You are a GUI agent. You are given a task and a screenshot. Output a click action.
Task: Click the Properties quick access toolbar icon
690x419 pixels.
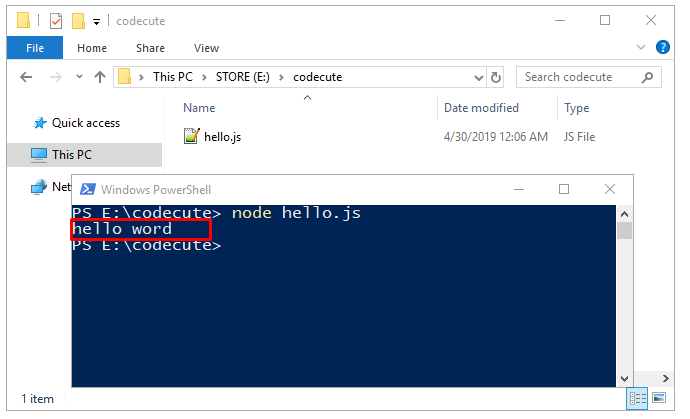pyautogui.click(x=56, y=20)
